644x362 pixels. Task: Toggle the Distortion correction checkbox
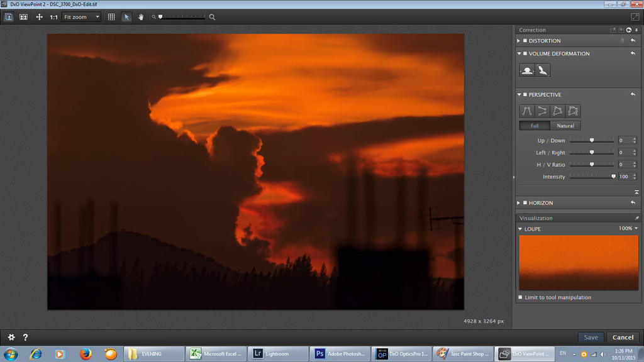coord(525,41)
